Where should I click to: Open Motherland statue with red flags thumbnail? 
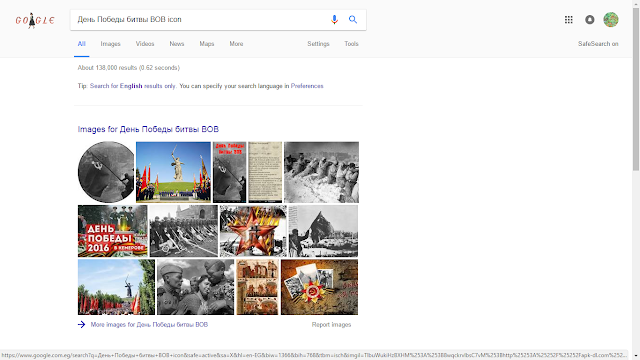point(173,172)
